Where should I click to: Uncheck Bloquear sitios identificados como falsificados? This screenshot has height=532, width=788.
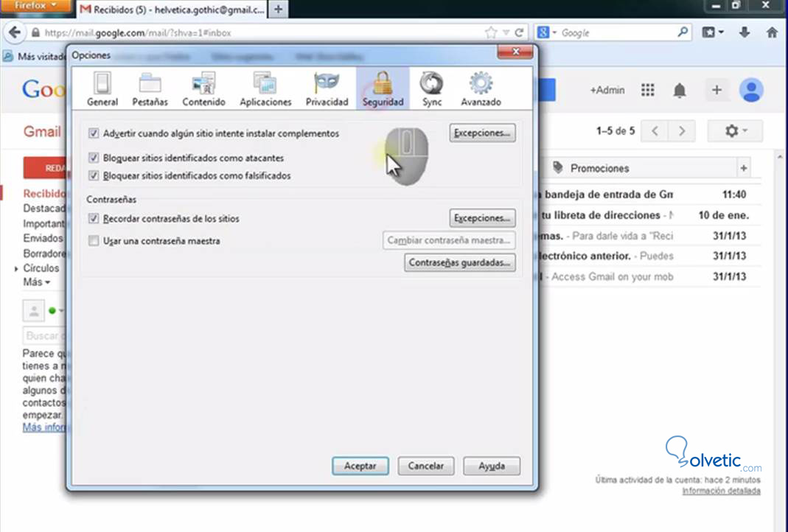(x=94, y=175)
